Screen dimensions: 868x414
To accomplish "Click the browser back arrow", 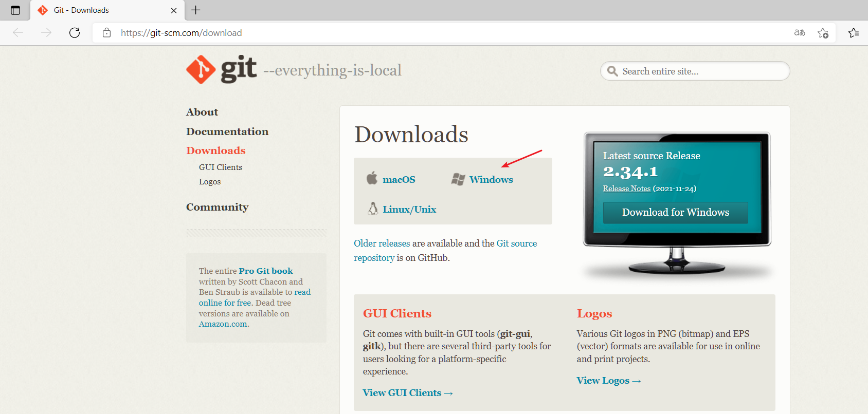I will (18, 33).
